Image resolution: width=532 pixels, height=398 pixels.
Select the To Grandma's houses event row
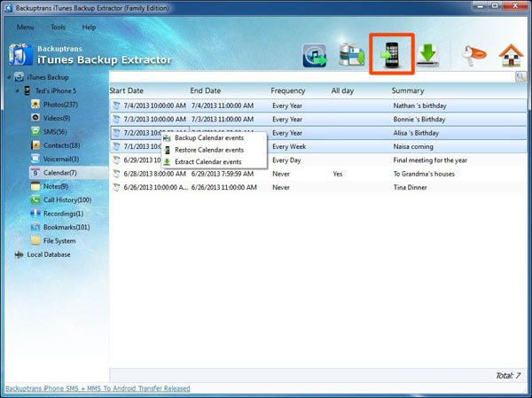(318, 174)
